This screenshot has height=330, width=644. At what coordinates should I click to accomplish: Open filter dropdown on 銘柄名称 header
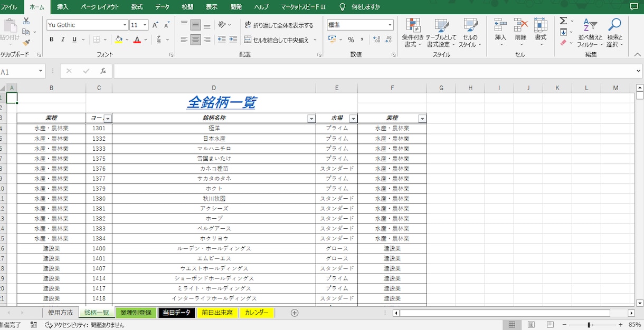(311, 119)
